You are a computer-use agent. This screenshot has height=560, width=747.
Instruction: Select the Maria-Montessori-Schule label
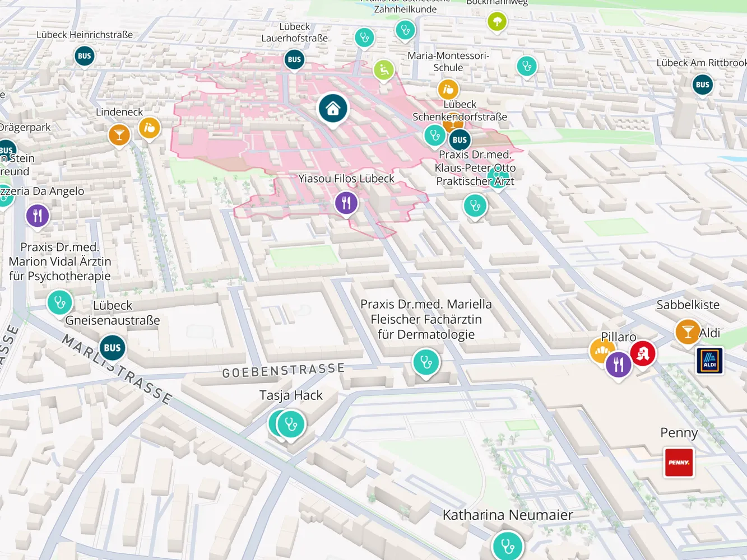tap(448, 62)
